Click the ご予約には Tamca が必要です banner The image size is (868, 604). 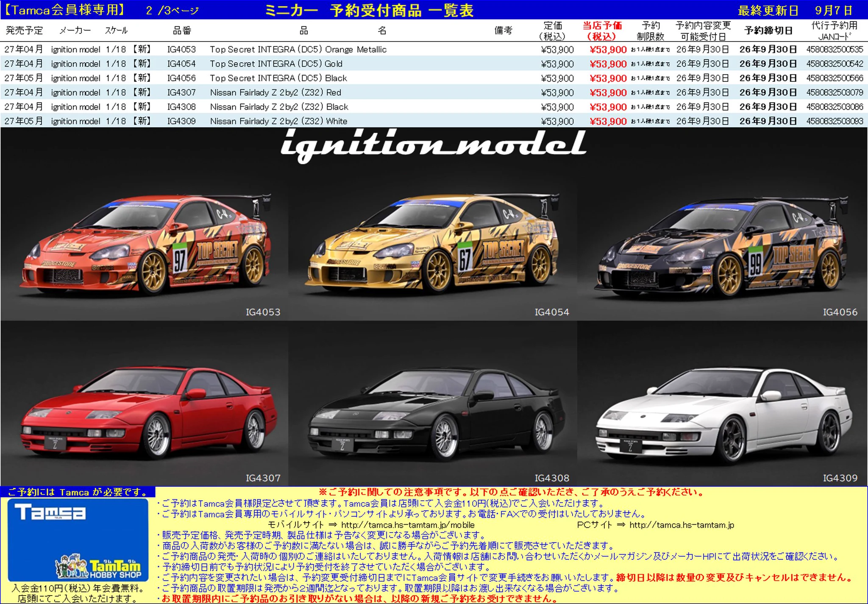coord(78,492)
